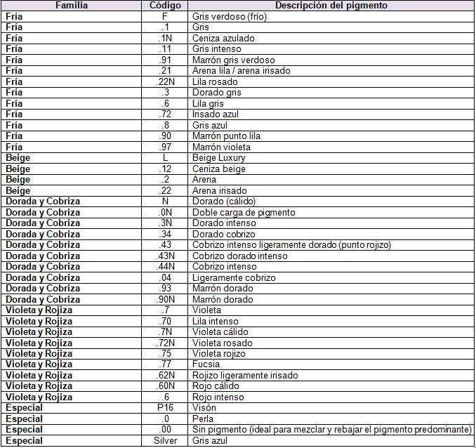Click the "Silver" code cell
476x448 pixels.
165,440
